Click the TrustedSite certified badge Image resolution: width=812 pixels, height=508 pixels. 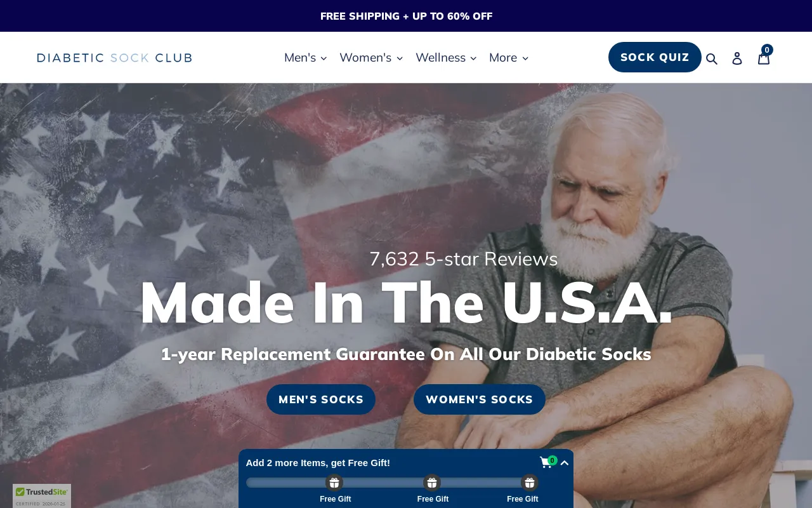click(x=42, y=496)
